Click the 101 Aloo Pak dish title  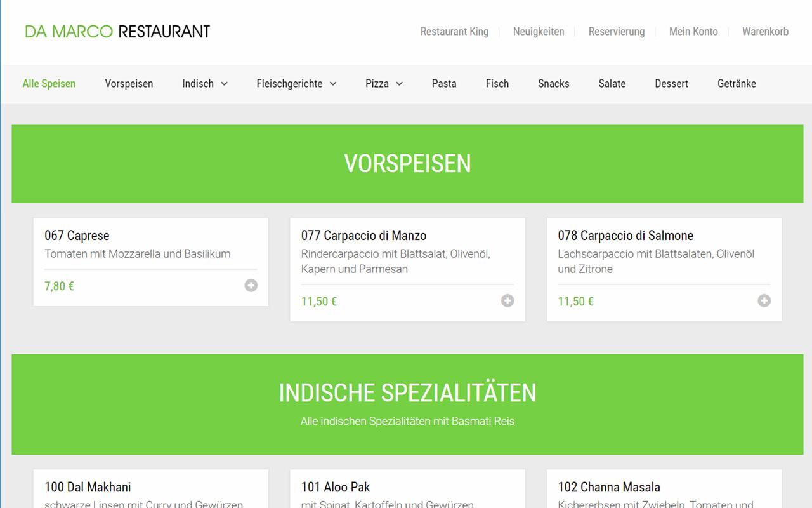[x=336, y=487]
